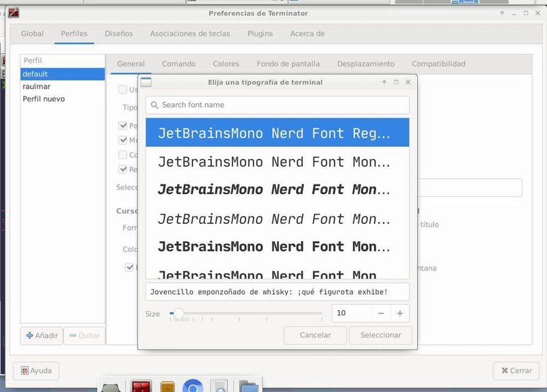Screen dimensions: 547x392
Task: Select the Perfiles tab
Action: point(74,33)
